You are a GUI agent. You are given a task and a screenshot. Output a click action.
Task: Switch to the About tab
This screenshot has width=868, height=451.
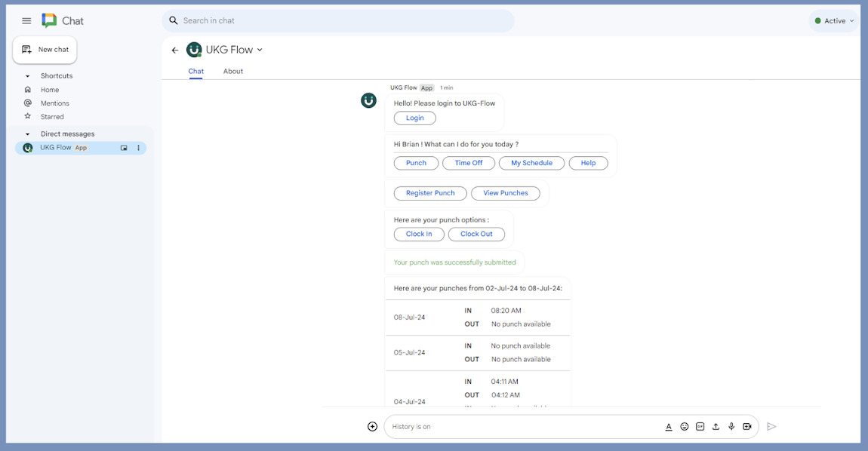pos(233,72)
